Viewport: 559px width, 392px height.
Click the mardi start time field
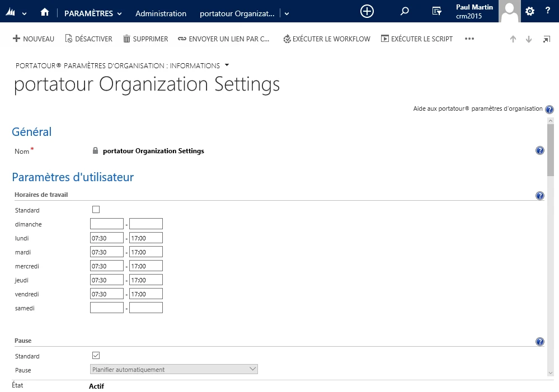(x=106, y=252)
